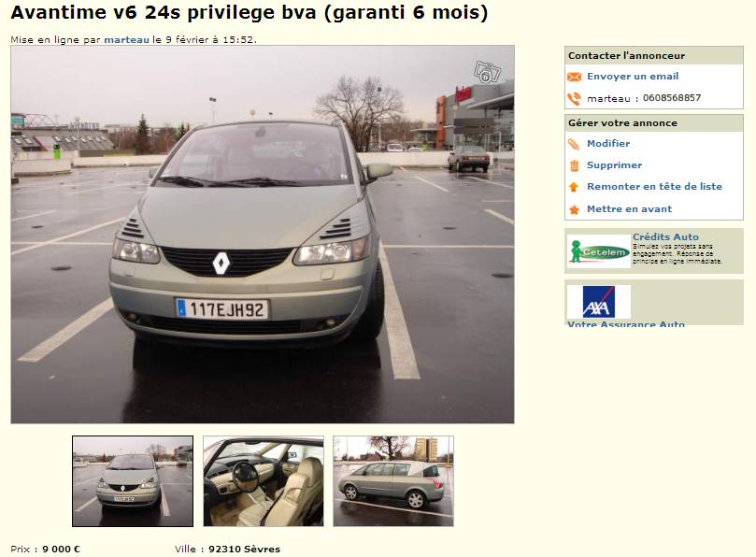756x557 pixels.
Task: Open the Envoyer un email link
Action: pyautogui.click(x=633, y=77)
